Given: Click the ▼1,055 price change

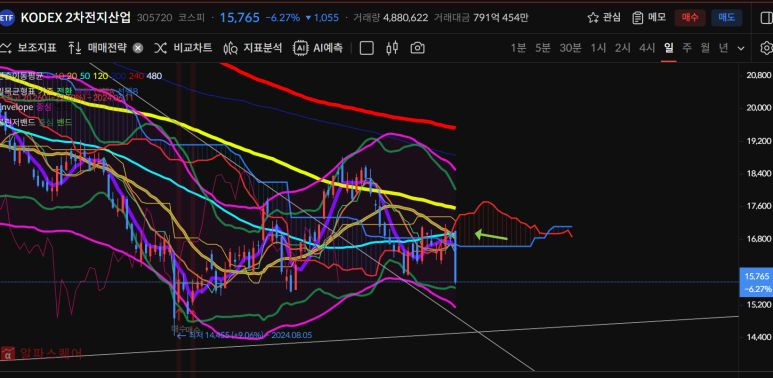Looking at the screenshot, I should (x=322, y=18).
